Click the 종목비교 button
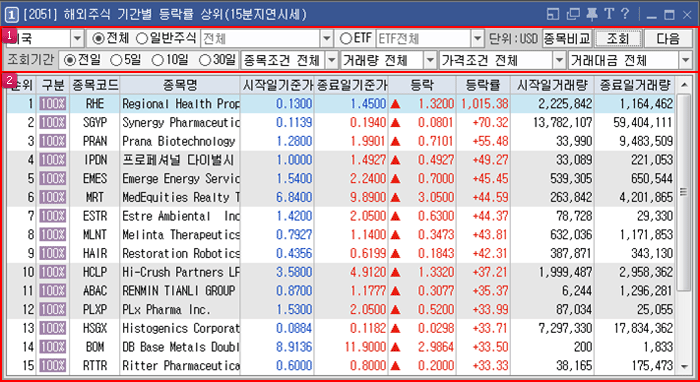 point(567,39)
